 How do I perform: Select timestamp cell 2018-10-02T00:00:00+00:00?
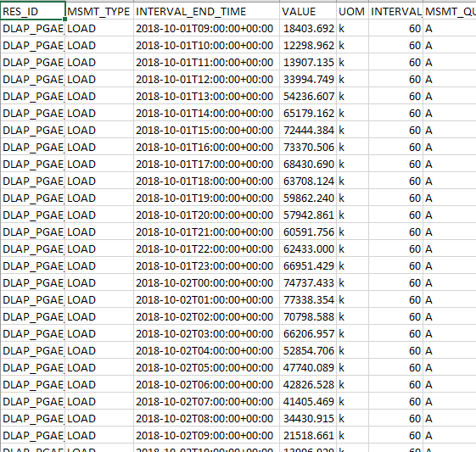pos(206,282)
